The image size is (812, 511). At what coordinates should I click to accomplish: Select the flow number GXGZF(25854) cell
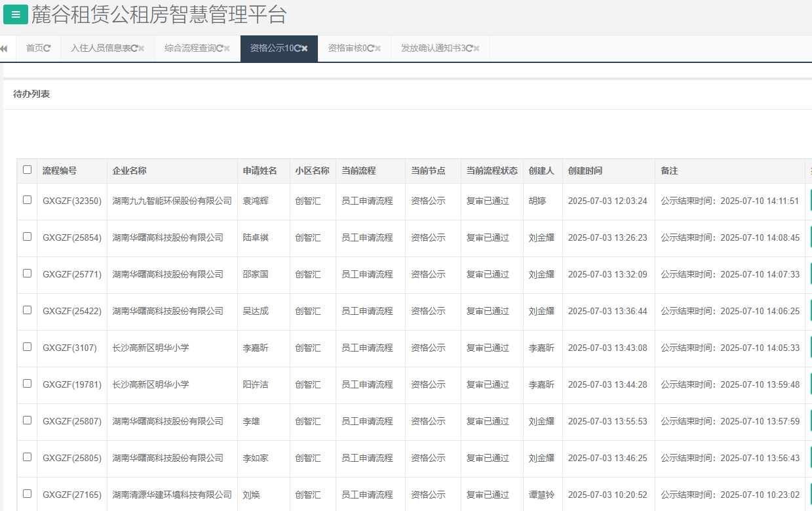pos(72,237)
